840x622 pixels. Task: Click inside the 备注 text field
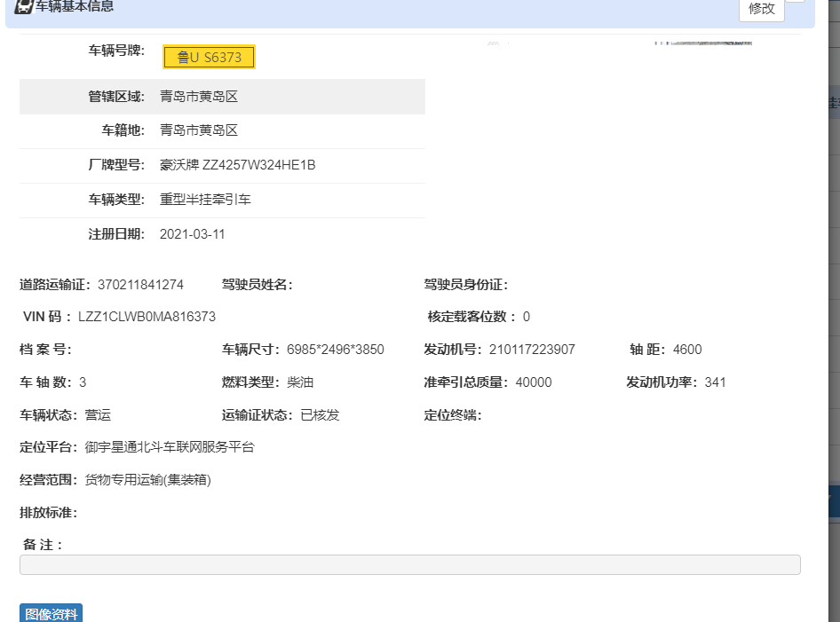tap(409, 565)
